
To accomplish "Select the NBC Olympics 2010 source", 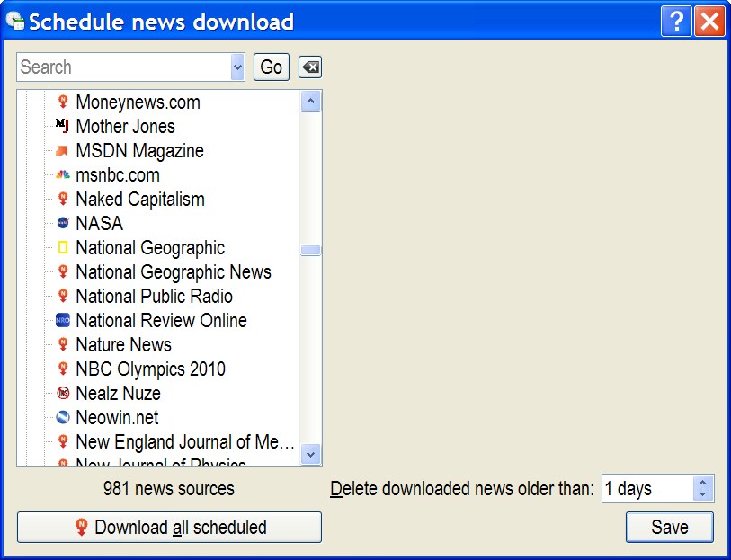I will 150,369.
